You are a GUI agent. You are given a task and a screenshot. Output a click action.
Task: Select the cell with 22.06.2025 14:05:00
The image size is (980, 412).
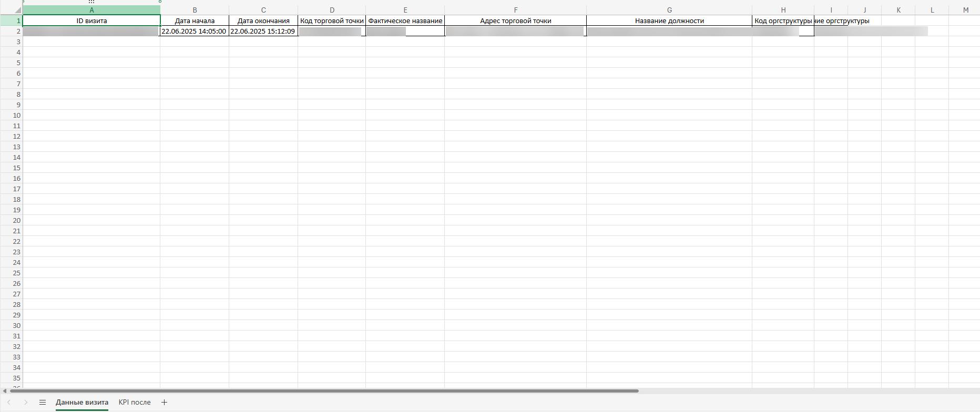click(x=195, y=31)
